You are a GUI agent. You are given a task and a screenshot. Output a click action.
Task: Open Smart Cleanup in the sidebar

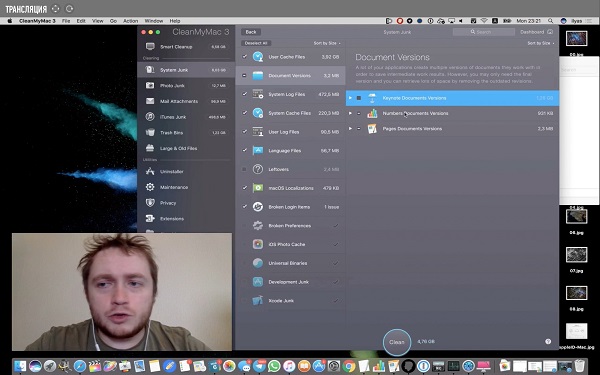(x=186, y=47)
